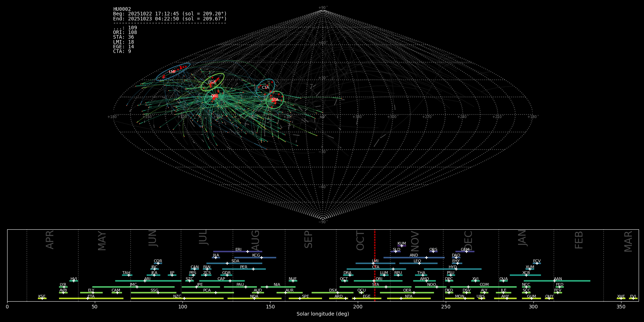Viewport: 644px width, 322px height.
Task: Click the QUA shower label in timeline
Action: tap(504, 279)
